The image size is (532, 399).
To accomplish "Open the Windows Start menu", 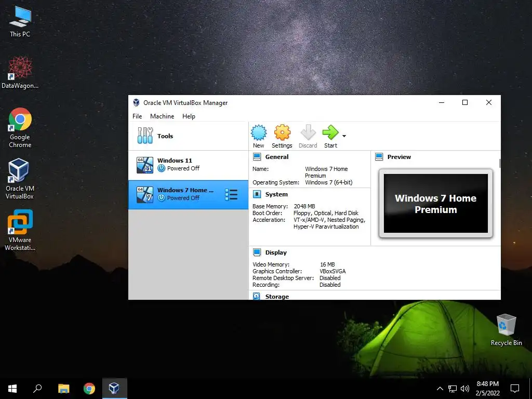I will pyautogui.click(x=12, y=389).
